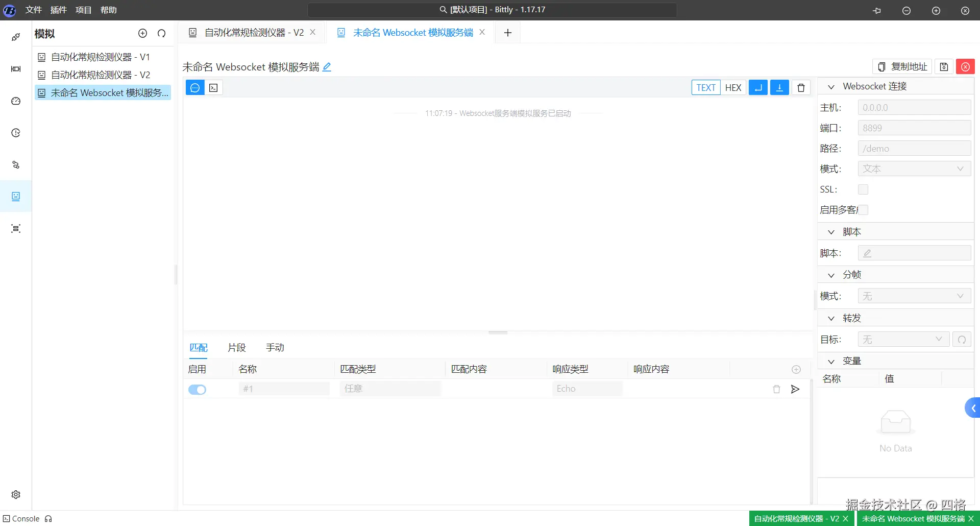Refresh the simulation list

click(162, 33)
